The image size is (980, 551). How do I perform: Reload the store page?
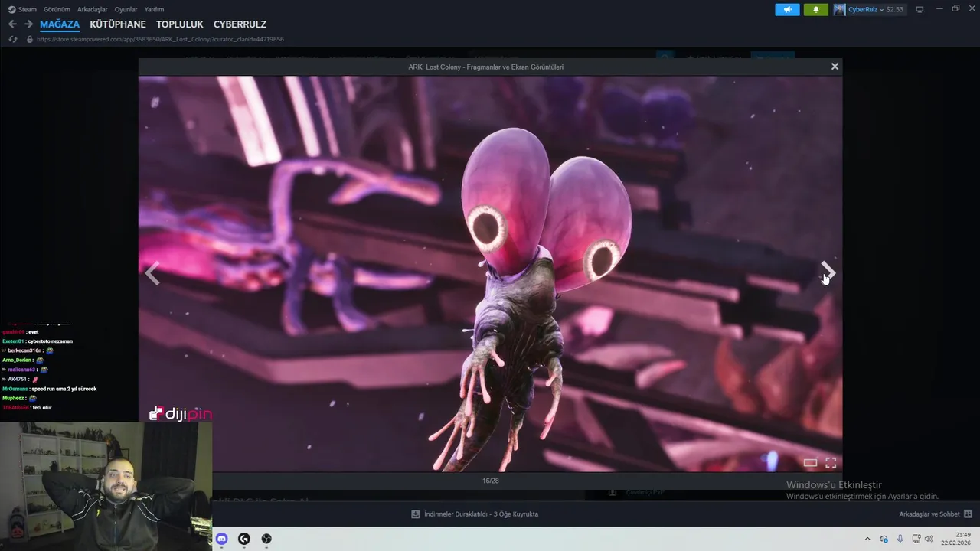click(13, 39)
